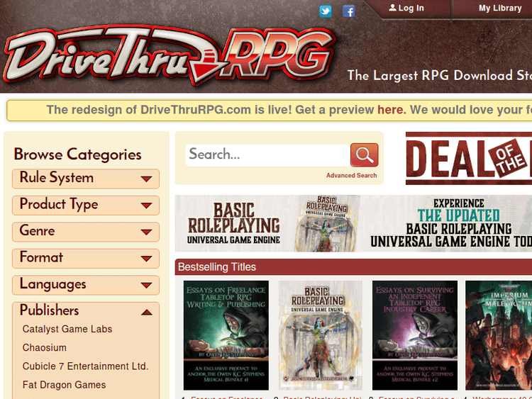Click the magnifying glass search button
Viewport: 532px width, 399px height.
pyautogui.click(x=364, y=155)
